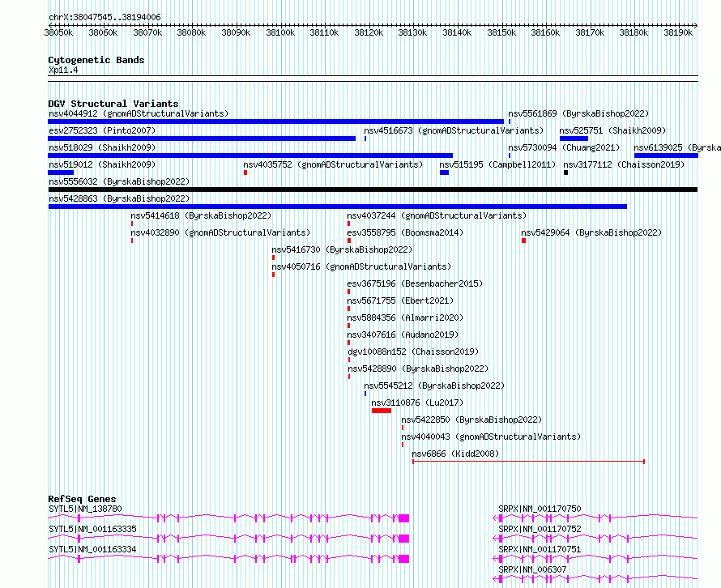
Task: Open nsv5556032 (ByrskaBishop2022) label
Action: (x=119, y=181)
